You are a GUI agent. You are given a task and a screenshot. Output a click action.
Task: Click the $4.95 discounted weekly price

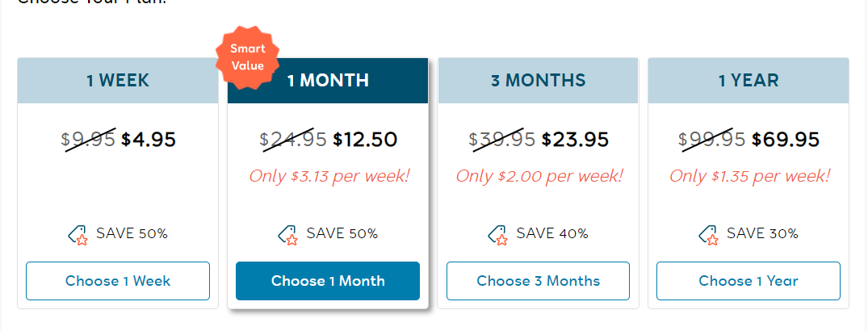pos(149,140)
